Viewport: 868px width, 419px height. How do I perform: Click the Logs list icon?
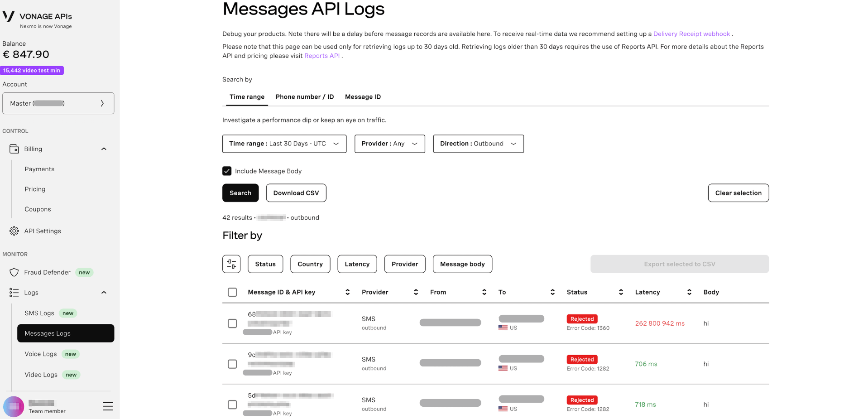point(14,293)
